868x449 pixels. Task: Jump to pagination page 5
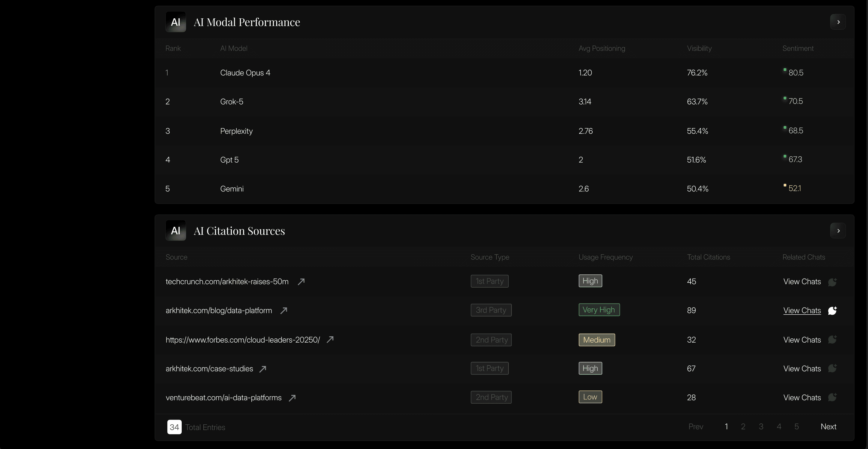[x=796, y=427]
